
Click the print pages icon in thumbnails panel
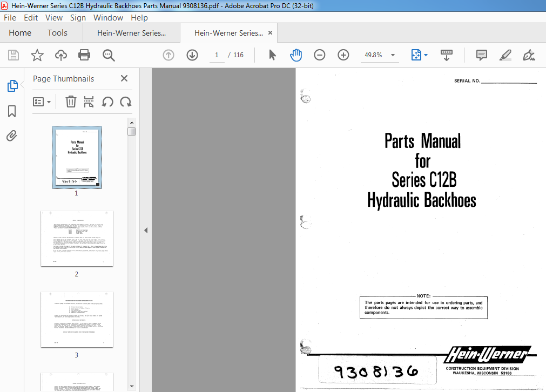89,102
